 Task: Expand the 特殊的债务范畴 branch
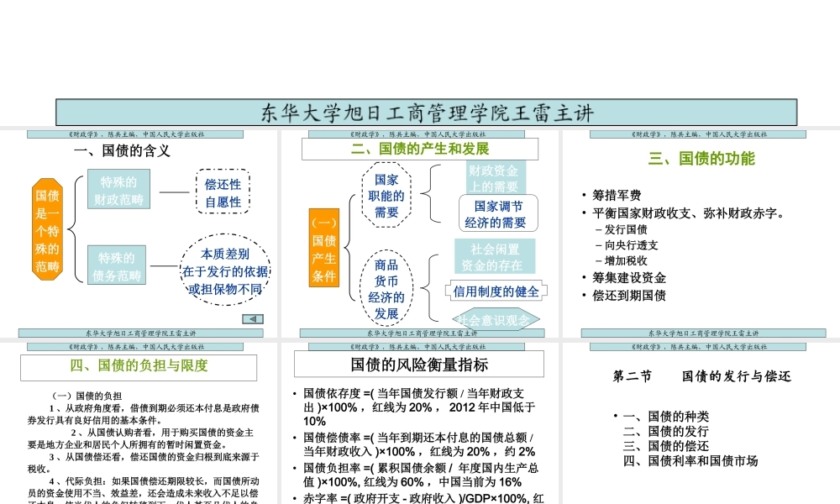tap(118, 263)
